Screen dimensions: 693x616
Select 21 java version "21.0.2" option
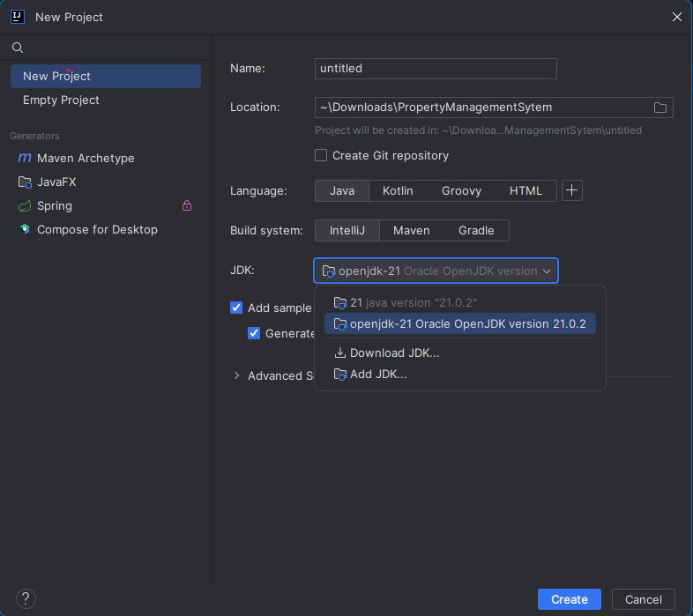tap(459, 302)
